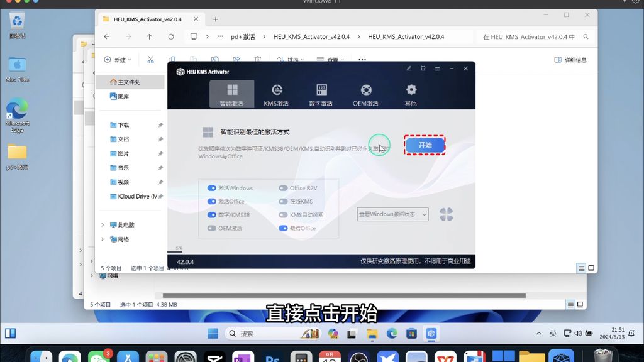Switch front Explorer to details view icon

tap(581, 268)
